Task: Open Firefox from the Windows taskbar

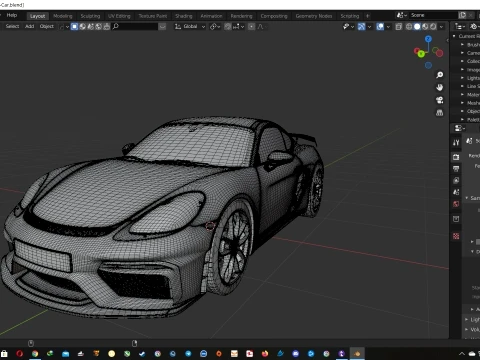Action: [x=265, y=354]
